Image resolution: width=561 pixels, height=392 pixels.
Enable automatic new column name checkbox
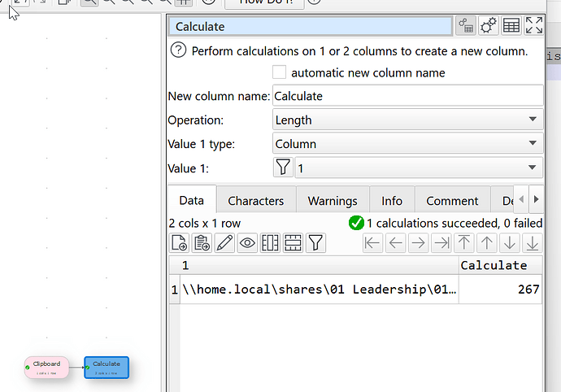coord(280,73)
